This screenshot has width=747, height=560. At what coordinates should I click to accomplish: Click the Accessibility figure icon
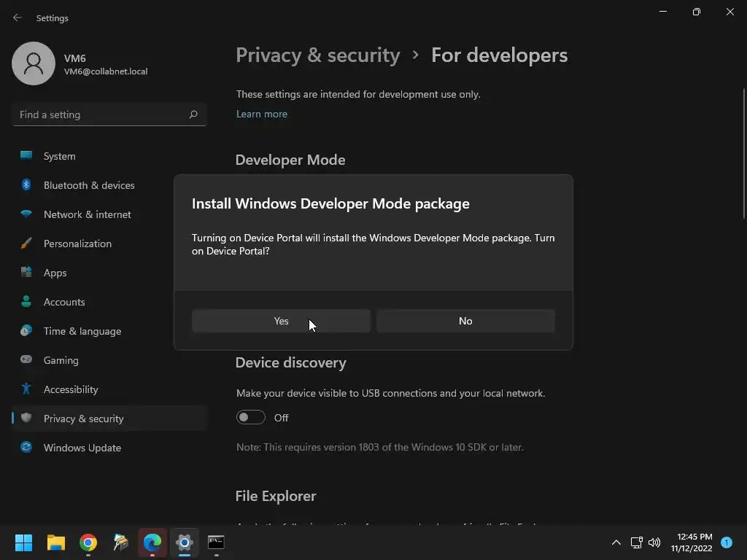pyautogui.click(x=26, y=389)
